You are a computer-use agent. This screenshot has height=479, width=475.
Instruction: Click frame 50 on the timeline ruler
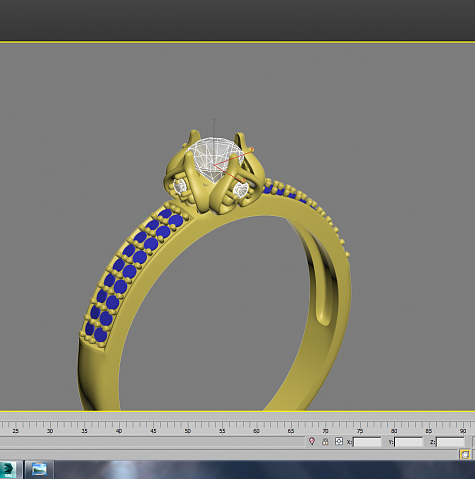(x=187, y=431)
